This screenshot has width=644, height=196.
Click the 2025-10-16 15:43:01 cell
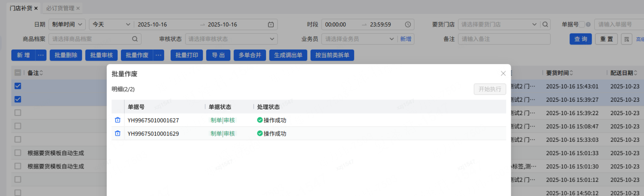pos(572,86)
